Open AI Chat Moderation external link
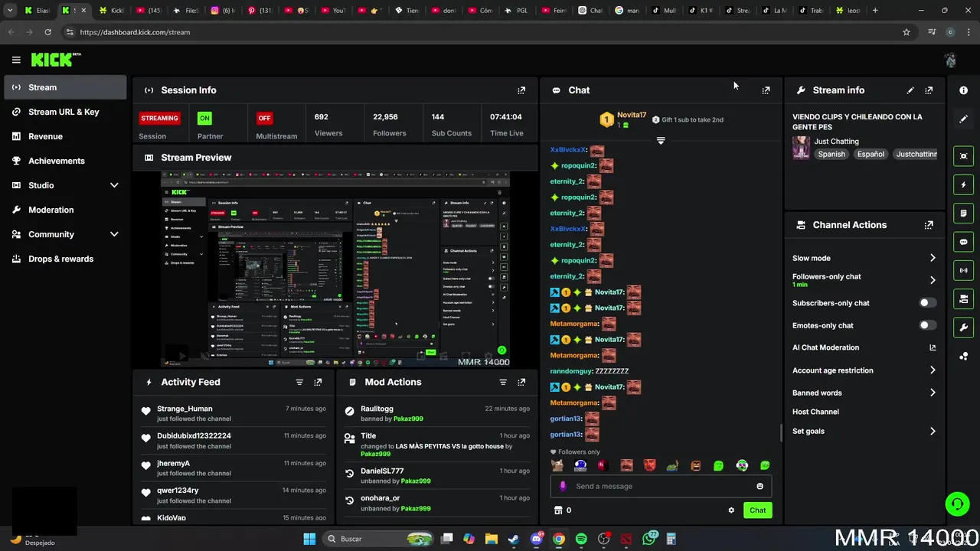This screenshot has height=551, width=980. coord(933,347)
